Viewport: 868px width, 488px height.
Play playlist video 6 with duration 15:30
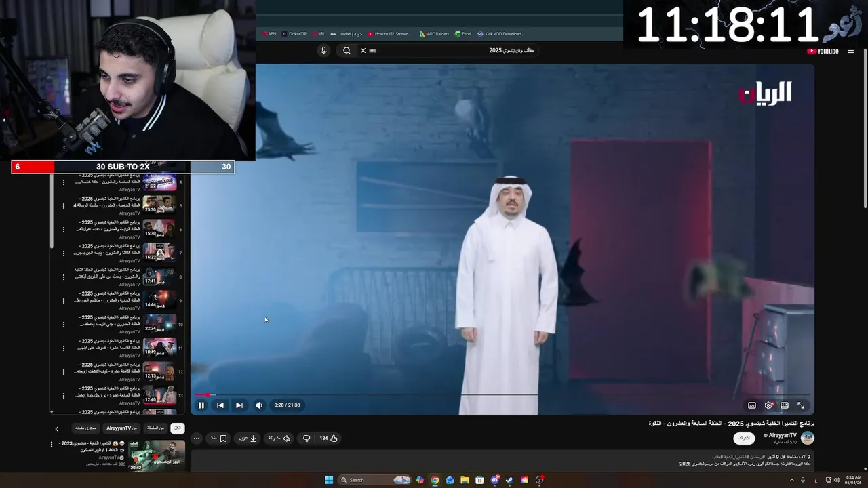pyautogui.click(x=159, y=228)
